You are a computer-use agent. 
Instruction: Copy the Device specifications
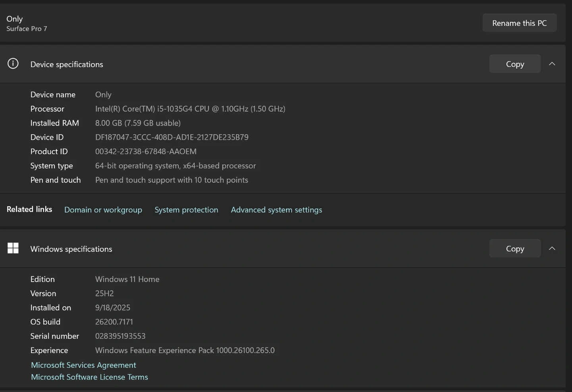[515, 64]
